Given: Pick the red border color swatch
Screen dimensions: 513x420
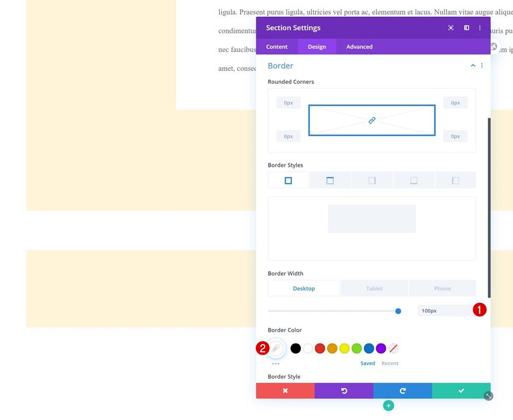Looking at the screenshot, I should (319, 348).
